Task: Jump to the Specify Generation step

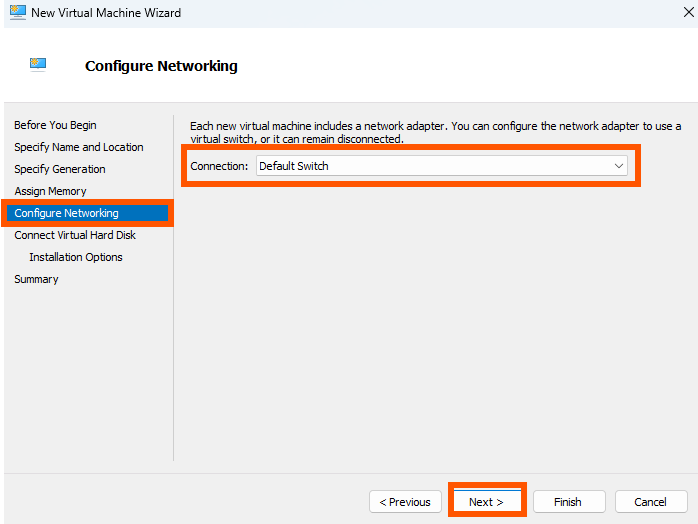Action: (60, 169)
